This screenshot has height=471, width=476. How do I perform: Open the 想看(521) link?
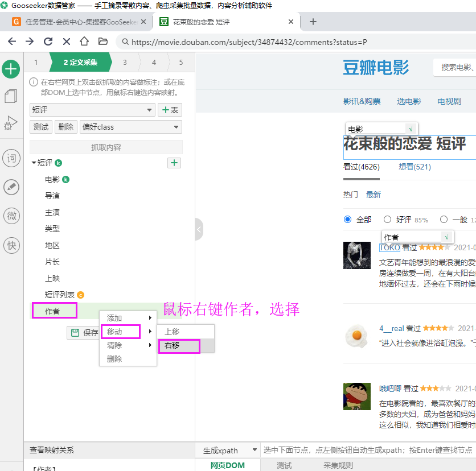click(415, 167)
